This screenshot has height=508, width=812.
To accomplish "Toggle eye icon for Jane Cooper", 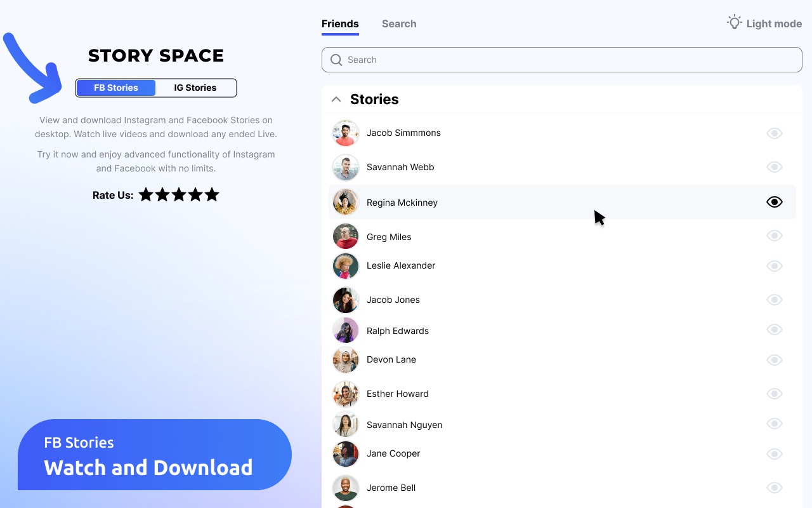I will pos(775,454).
